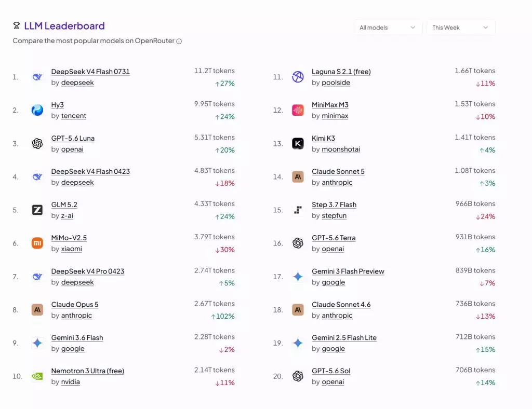
Task: Click the poolside Laguna S 2.1 icon
Action: [x=298, y=77]
